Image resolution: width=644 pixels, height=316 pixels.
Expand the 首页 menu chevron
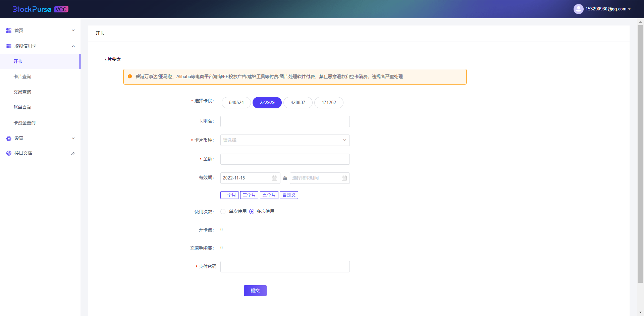[x=73, y=31]
